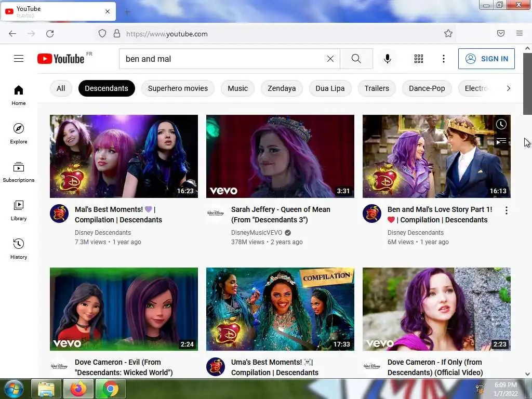This screenshot has width=532, height=399.
Task: Select the Descendants filter chip
Action: click(107, 88)
